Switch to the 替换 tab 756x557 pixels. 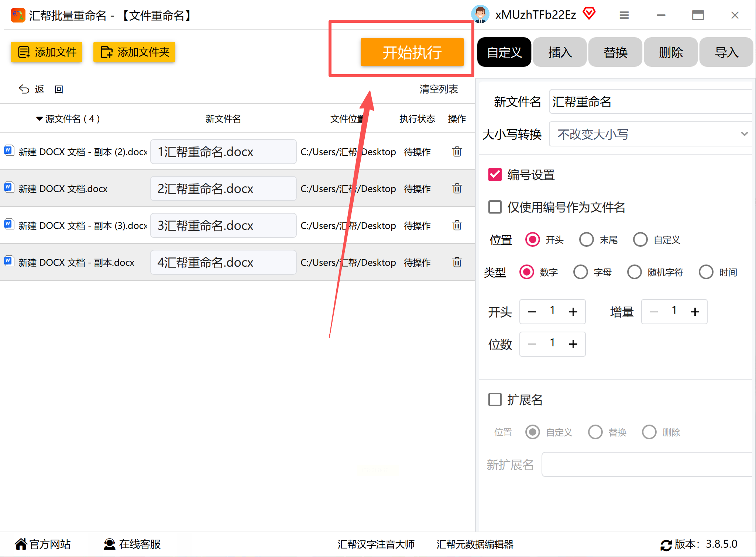[615, 52]
